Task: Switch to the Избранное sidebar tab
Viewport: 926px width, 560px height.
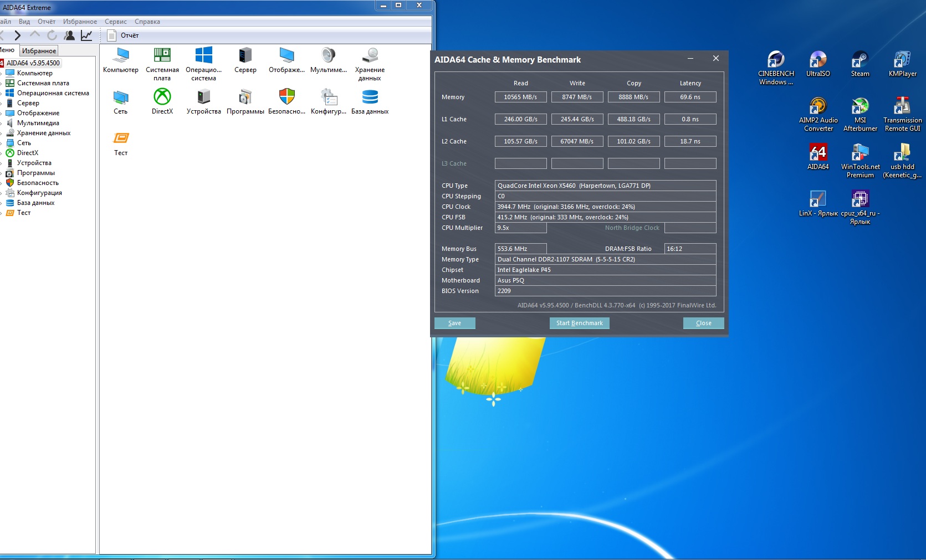Action: point(39,51)
